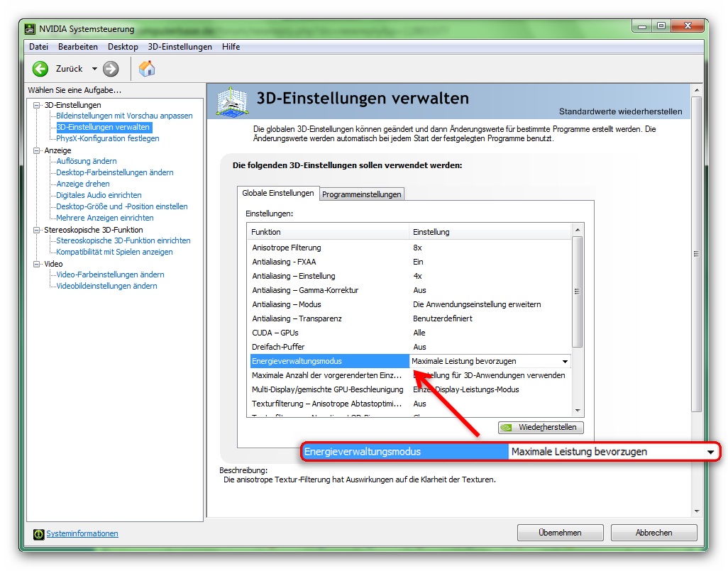Image resolution: width=728 pixels, height=571 pixels.
Task: Open Auflösung ändern
Action: tap(87, 161)
